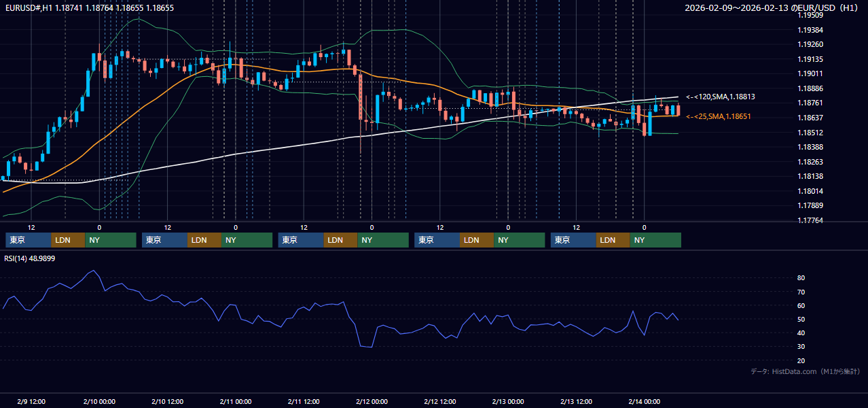The image size is (868, 408).
Task: Click the 1.19509 price axis label
Action: point(810,15)
